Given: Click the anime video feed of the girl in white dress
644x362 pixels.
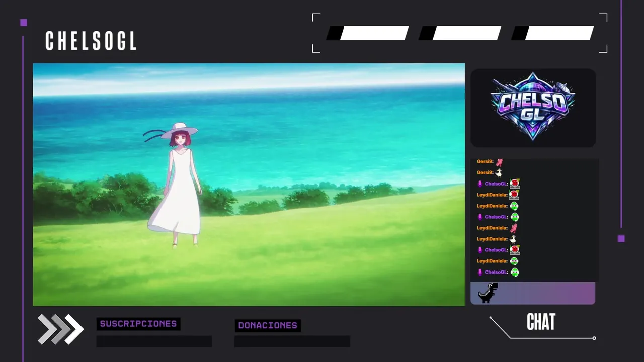Looking at the screenshot, I should 249,185.
